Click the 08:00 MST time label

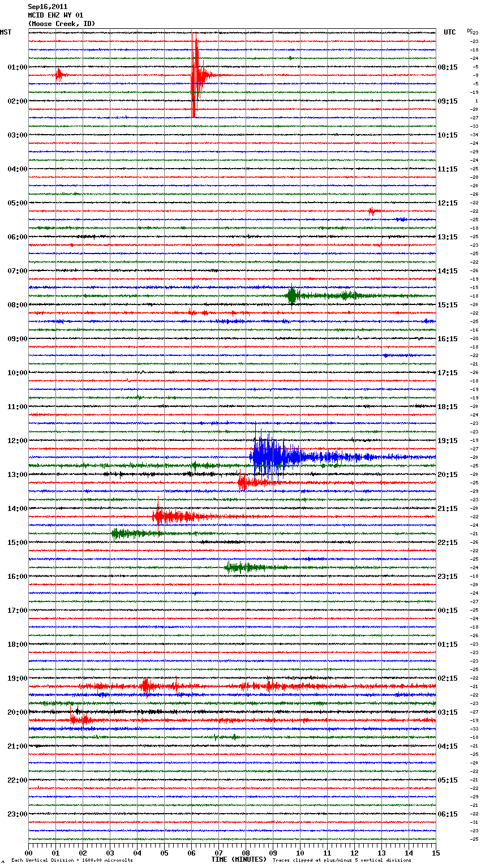[17, 304]
